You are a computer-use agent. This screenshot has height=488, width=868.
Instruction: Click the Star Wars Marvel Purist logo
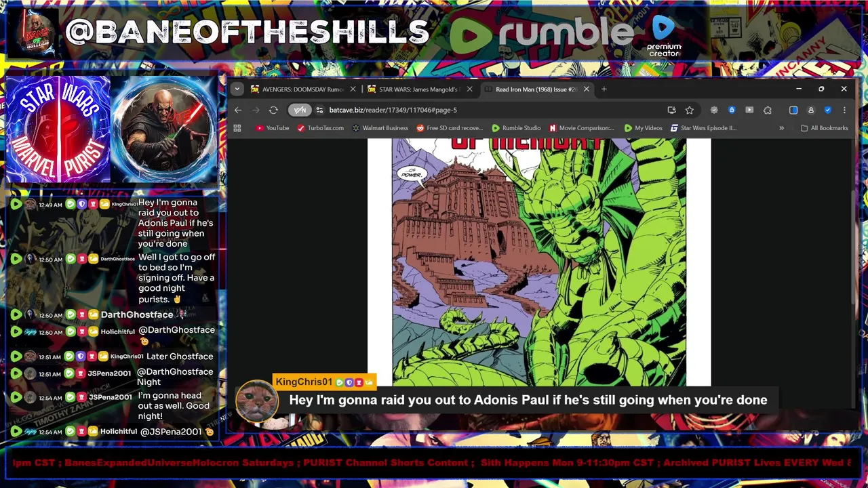point(58,130)
